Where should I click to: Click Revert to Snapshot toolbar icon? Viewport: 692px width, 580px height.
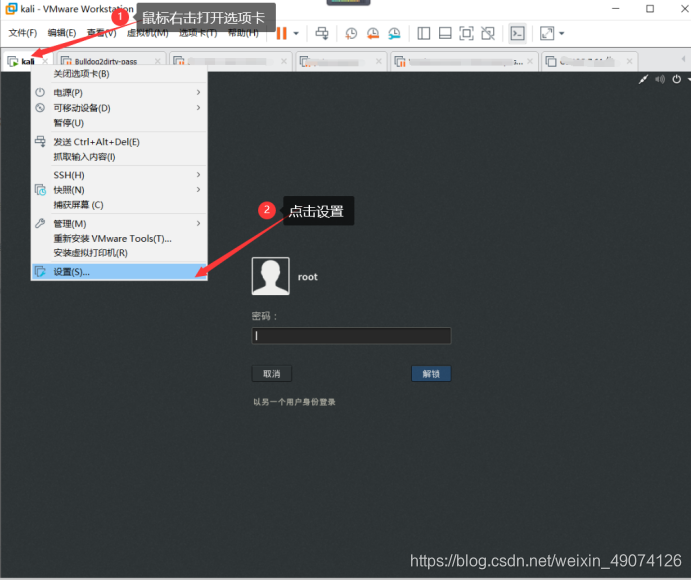(373, 34)
